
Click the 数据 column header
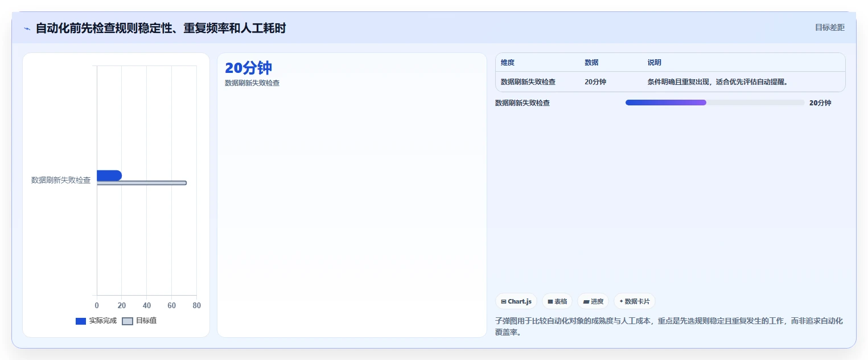591,63
